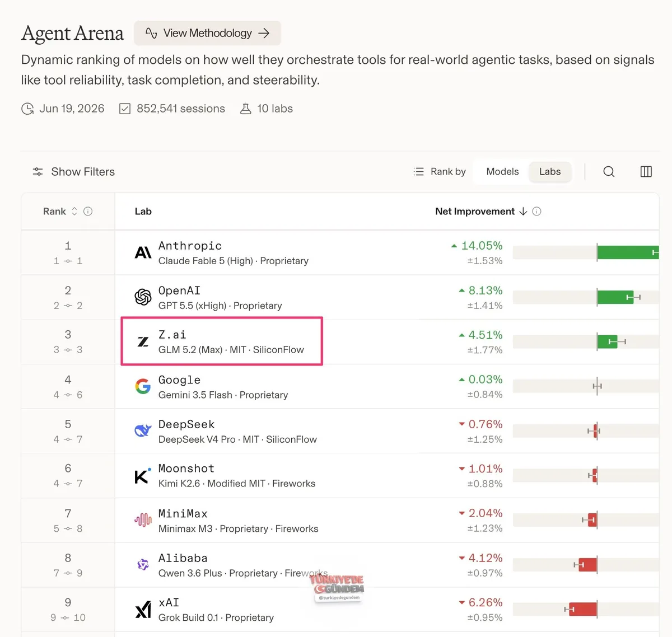Click Minimax M3 model text
The height and width of the screenshot is (637, 672).
click(x=185, y=529)
